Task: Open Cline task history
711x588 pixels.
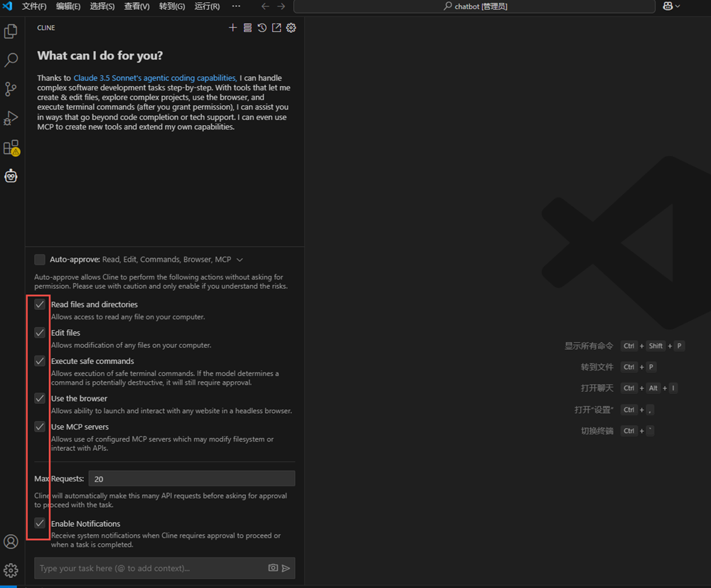Action: point(262,28)
